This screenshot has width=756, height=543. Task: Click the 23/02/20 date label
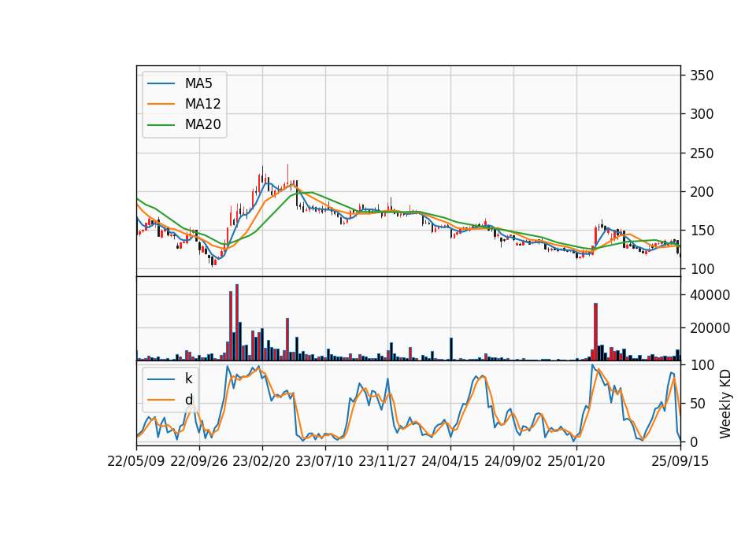tap(261, 461)
